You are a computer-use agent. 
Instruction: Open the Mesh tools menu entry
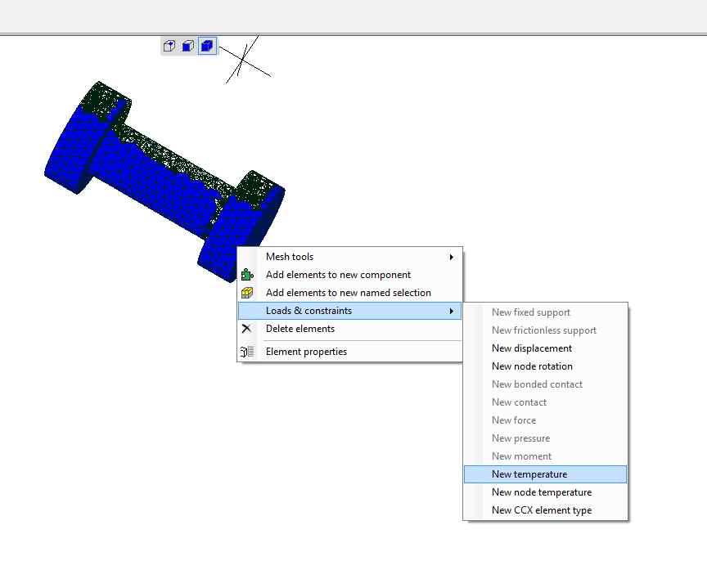(350, 257)
